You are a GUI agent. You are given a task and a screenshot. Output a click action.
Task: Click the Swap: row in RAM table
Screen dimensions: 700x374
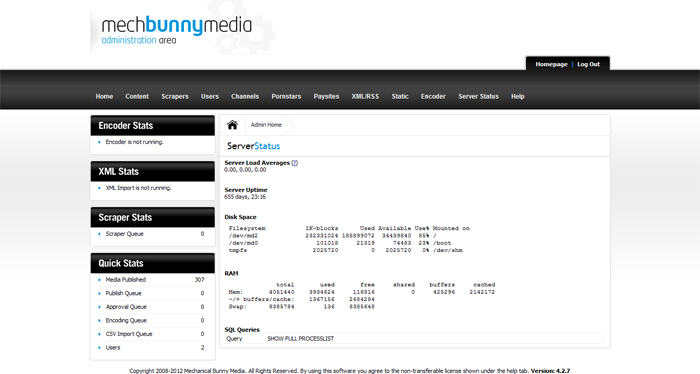302,307
